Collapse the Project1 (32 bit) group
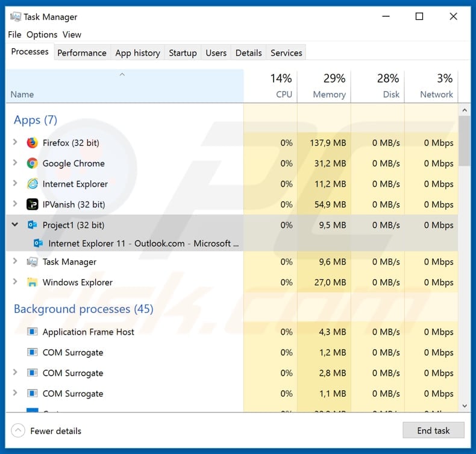The height and width of the screenshot is (454, 476). (x=14, y=224)
